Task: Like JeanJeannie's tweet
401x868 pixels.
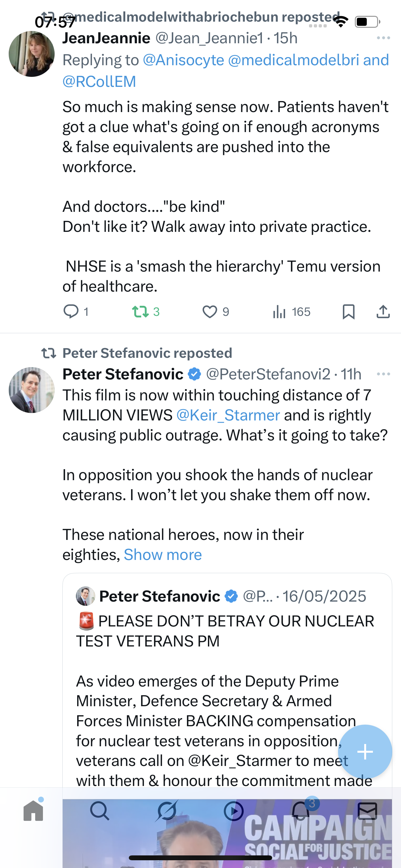Action: tap(210, 311)
